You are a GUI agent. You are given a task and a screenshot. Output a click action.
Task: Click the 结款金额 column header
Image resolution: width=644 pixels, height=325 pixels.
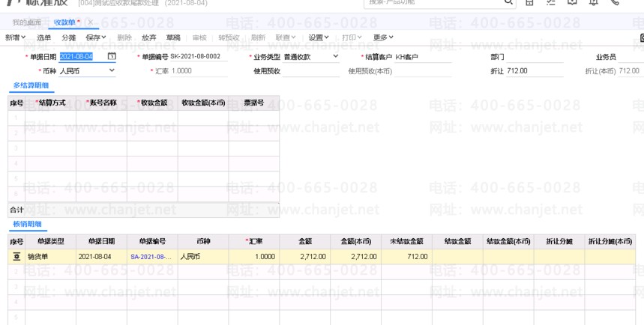click(x=457, y=241)
